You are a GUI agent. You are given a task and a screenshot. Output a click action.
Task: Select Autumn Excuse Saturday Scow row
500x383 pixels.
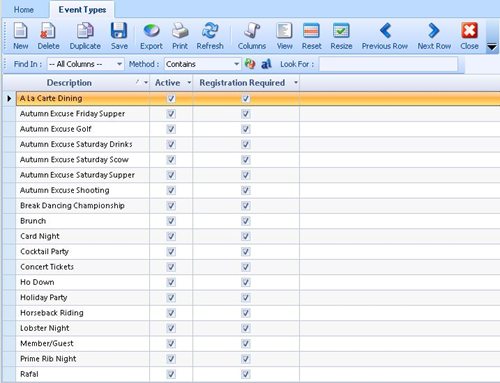click(258, 160)
